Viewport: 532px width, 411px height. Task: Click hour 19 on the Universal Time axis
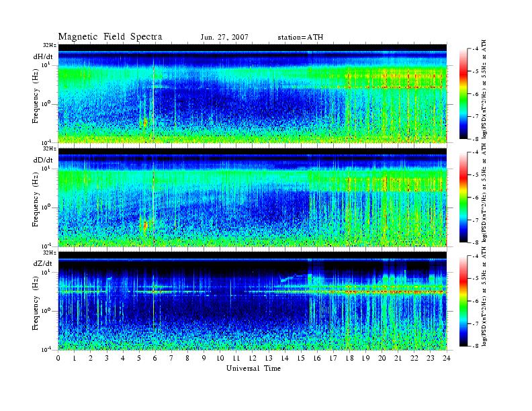point(365,358)
